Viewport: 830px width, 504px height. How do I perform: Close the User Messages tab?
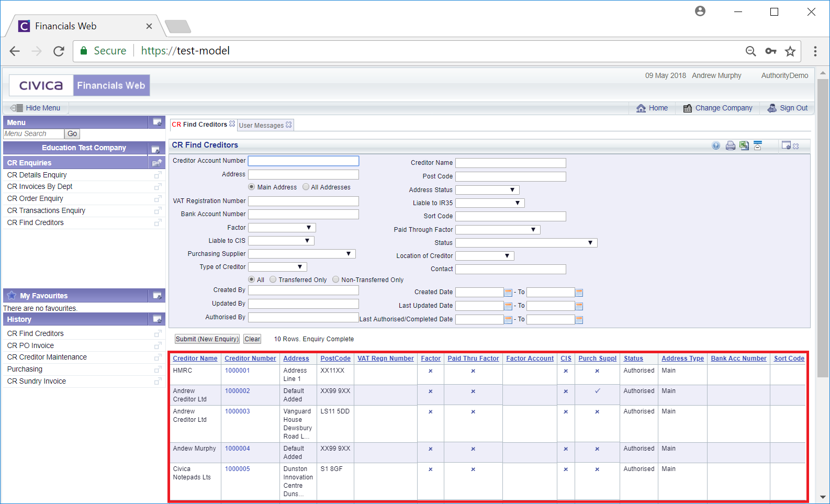289,125
